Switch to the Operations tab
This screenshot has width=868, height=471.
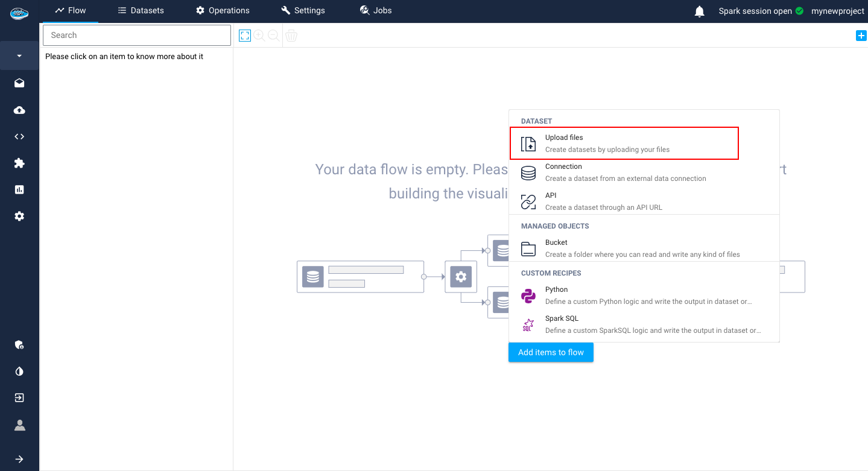(x=222, y=10)
